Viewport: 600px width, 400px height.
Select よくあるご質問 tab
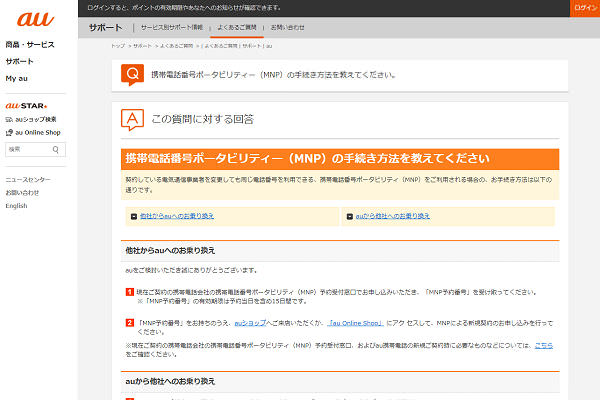click(237, 28)
